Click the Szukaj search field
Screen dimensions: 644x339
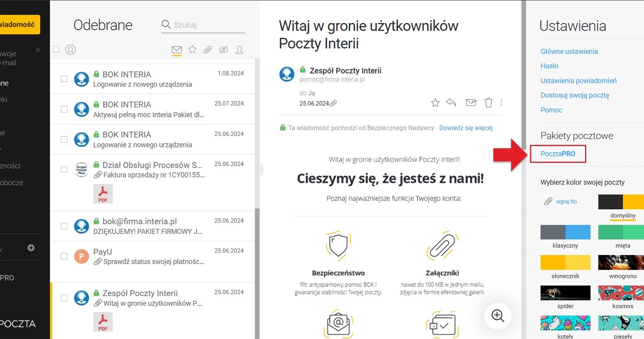pos(208,25)
